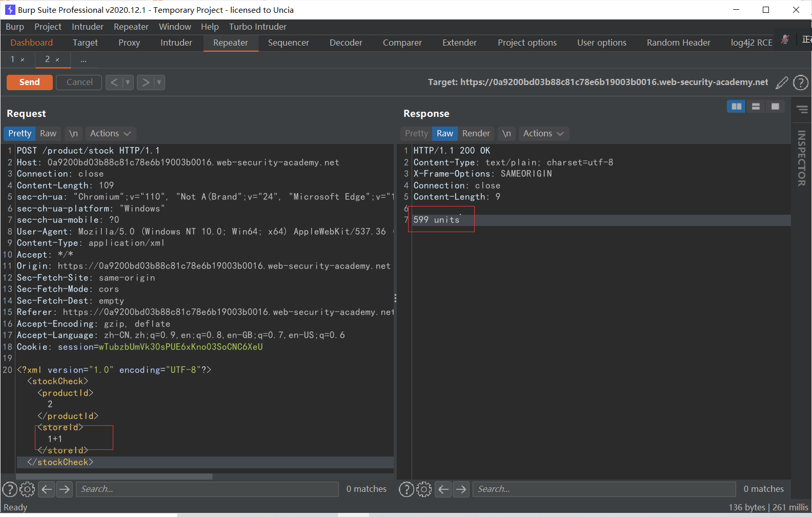812x517 pixels.
Task: Switch to combined tabbed layout view
Action: [775, 106]
